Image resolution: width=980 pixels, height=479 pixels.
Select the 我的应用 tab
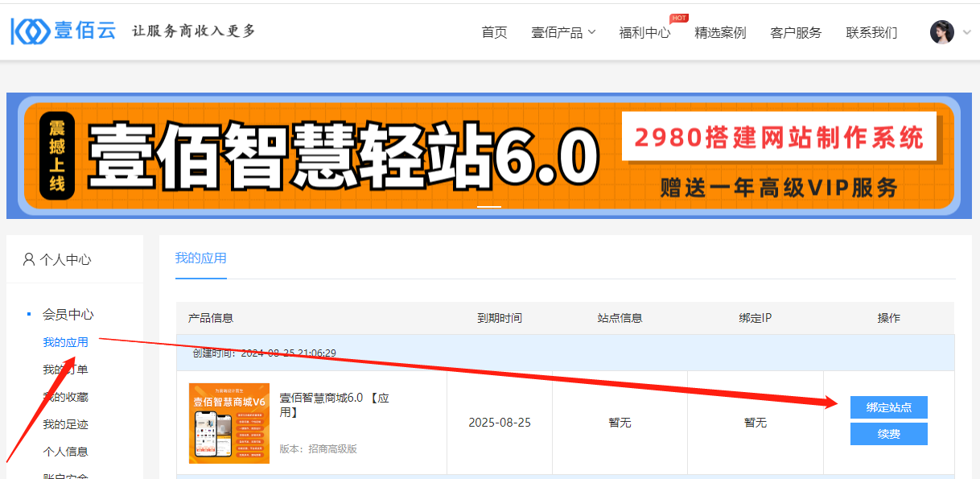point(201,258)
